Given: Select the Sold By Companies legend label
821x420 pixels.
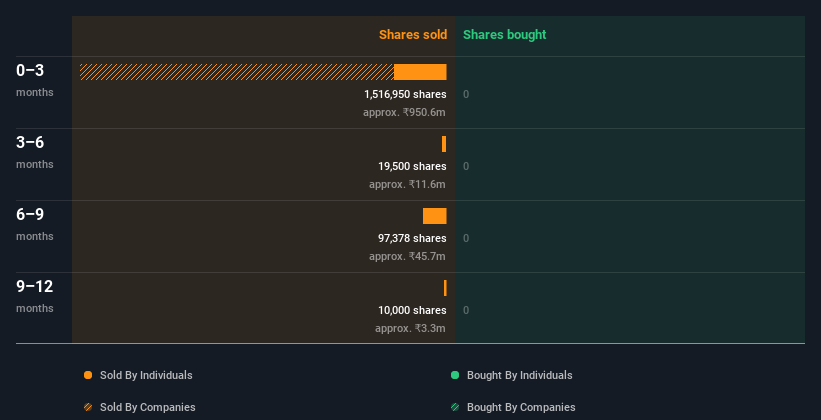Looking at the screenshot, I should click(148, 407).
